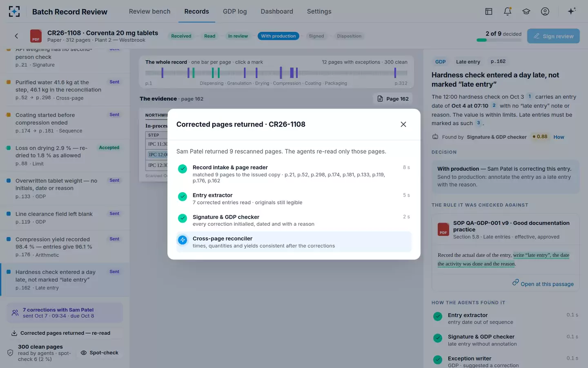
Task: Click the last exception mark on record bar
Action: 395,73
